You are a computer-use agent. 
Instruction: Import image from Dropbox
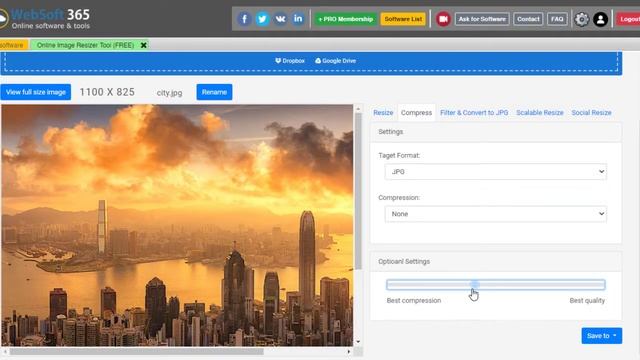click(290, 61)
